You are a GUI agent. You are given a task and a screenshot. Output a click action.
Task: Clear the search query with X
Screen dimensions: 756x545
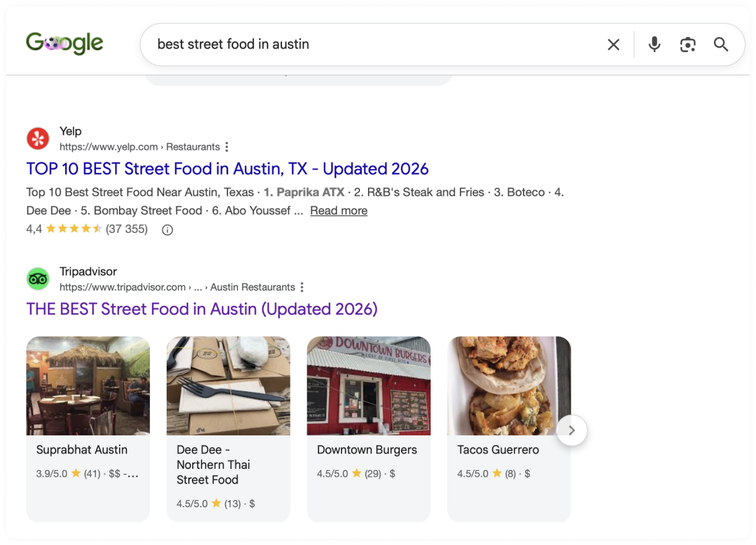(x=613, y=45)
